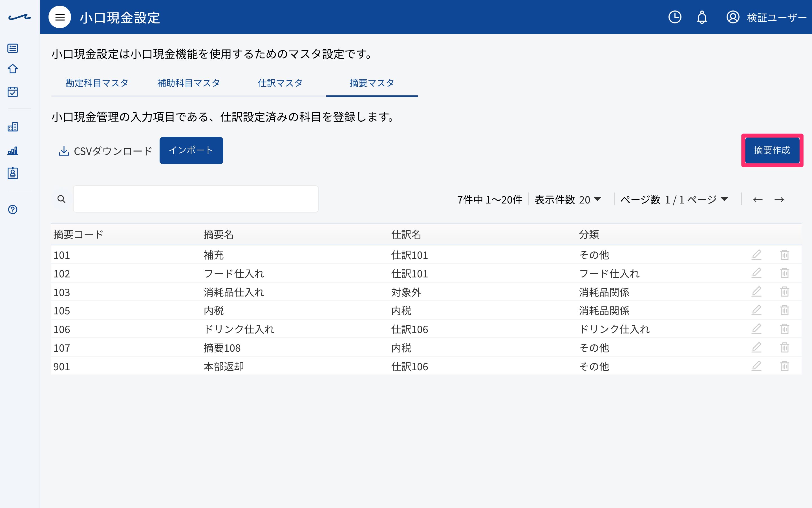Go to home via sidebar house icon
Viewport: 812px width, 508px height.
coord(13,69)
